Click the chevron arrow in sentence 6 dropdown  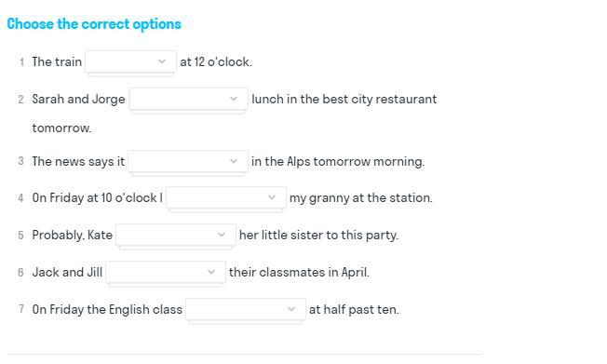pyautogui.click(x=211, y=272)
